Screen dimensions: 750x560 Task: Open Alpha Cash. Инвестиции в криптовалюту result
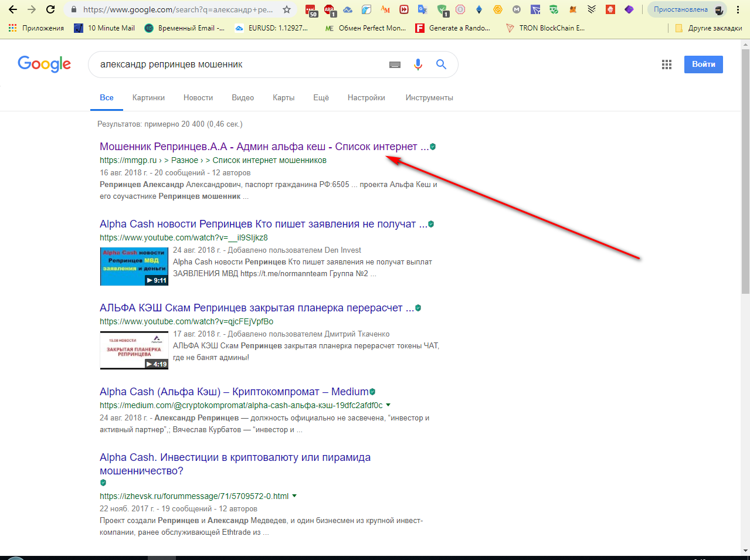coord(235,464)
